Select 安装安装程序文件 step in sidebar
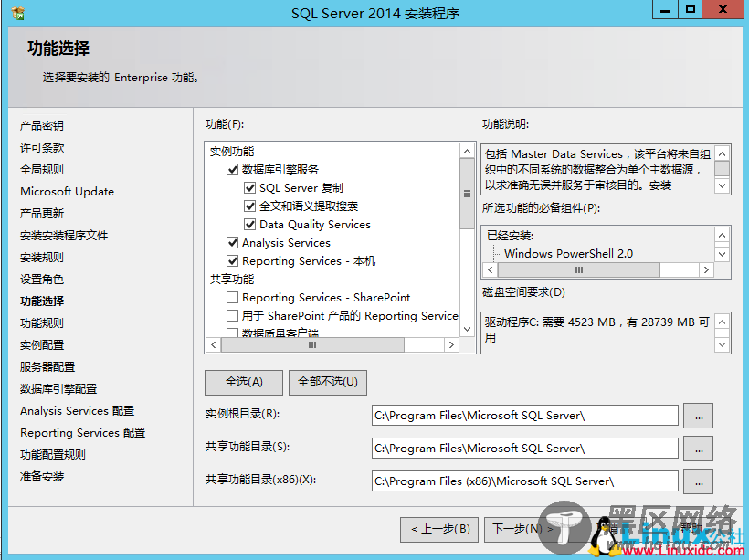Screen dimensions: 749x560 (x=64, y=236)
